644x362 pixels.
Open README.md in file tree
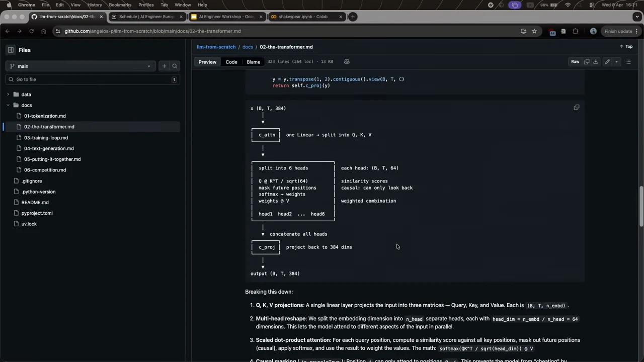click(x=35, y=202)
